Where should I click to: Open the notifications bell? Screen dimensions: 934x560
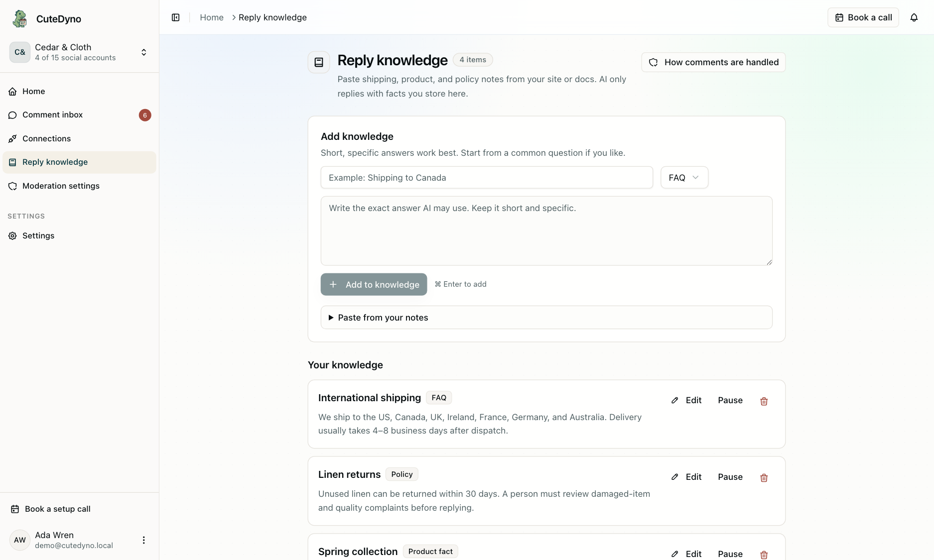point(914,17)
